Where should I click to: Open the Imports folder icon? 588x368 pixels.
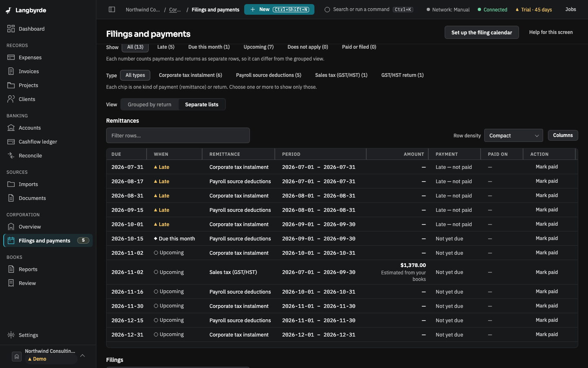[x=11, y=184]
